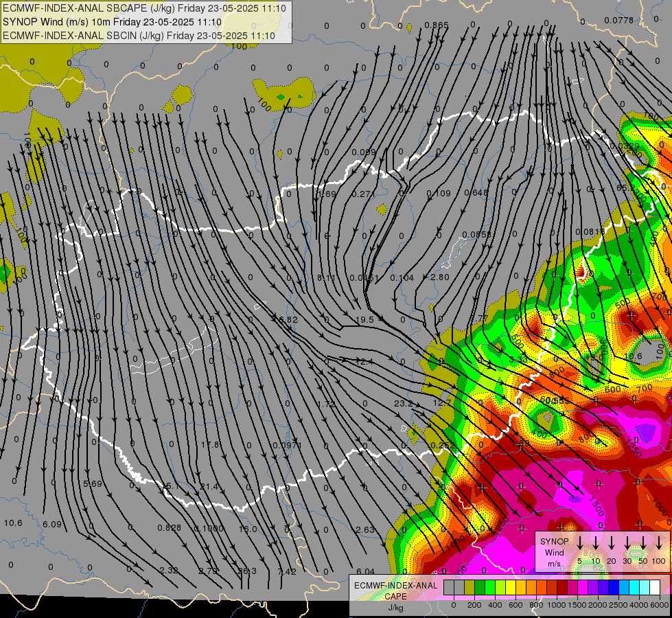
Task: Click the 12.4 value on the map
Action: tap(364, 362)
